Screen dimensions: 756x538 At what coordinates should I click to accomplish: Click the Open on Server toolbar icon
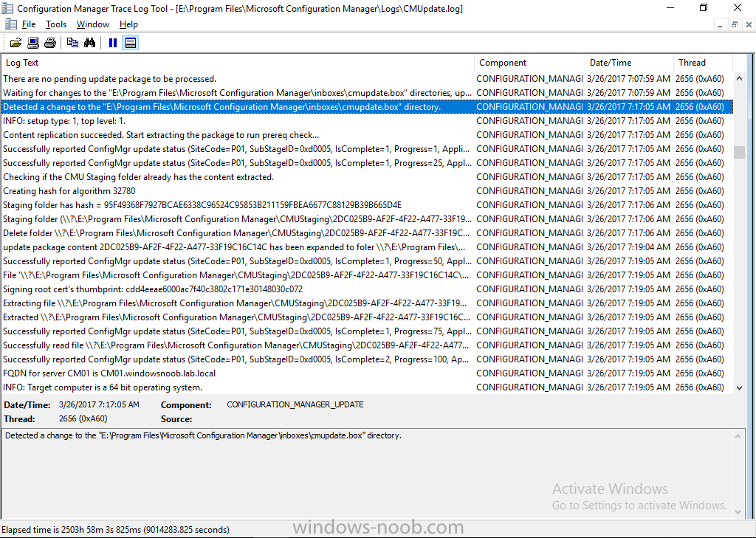coord(32,43)
